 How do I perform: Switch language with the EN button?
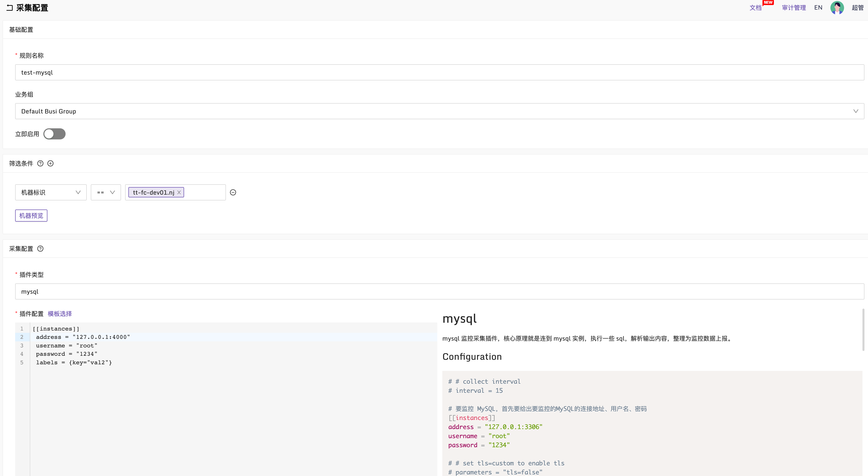pyautogui.click(x=818, y=8)
